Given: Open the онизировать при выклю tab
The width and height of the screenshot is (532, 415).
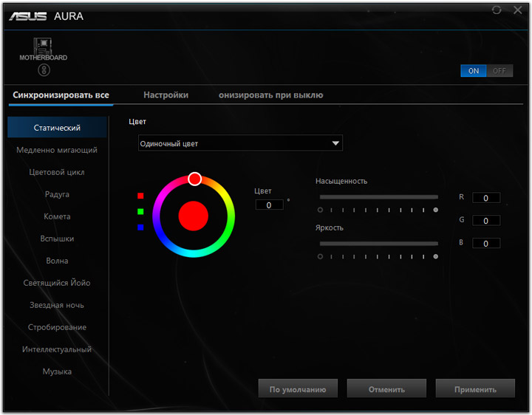Looking at the screenshot, I should pyautogui.click(x=270, y=95).
